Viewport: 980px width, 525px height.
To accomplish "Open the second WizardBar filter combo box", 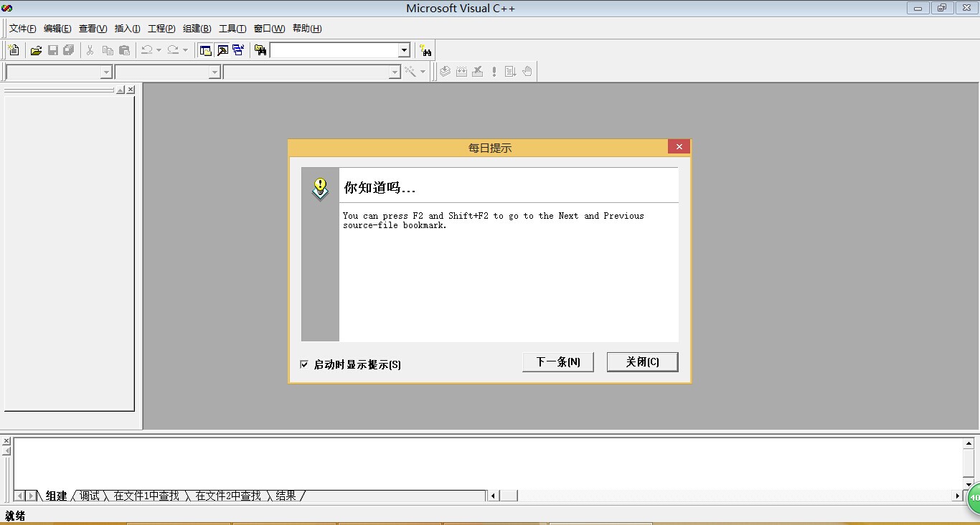I will tap(168, 72).
